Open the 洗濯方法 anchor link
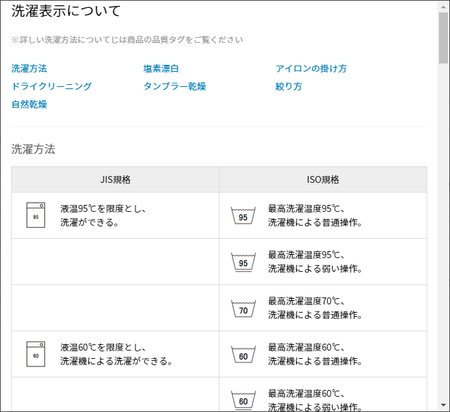 click(29, 69)
